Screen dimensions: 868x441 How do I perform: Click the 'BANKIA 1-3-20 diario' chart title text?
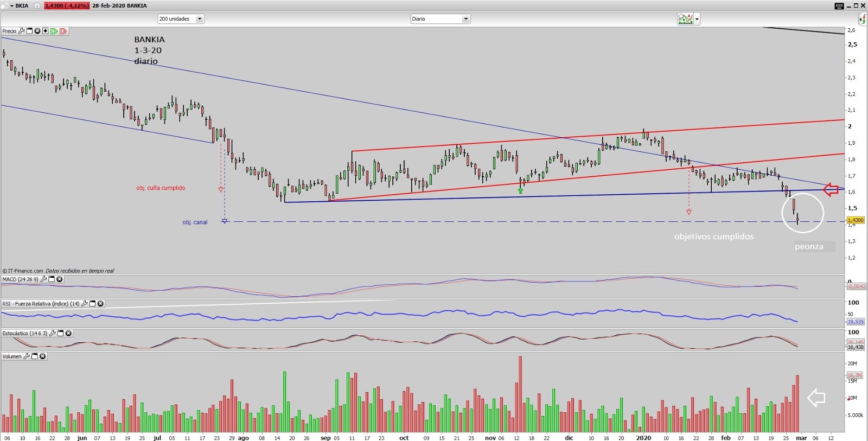[149, 50]
